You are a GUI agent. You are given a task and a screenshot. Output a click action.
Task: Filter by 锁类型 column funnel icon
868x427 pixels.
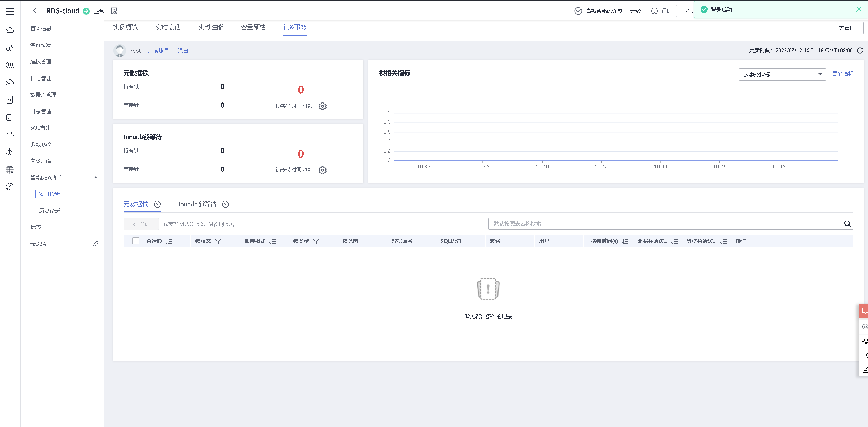pyautogui.click(x=316, y=241)
